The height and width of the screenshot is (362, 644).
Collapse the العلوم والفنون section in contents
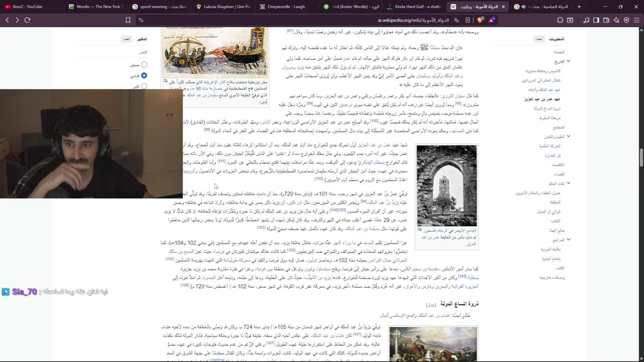[x=569, y=136]
